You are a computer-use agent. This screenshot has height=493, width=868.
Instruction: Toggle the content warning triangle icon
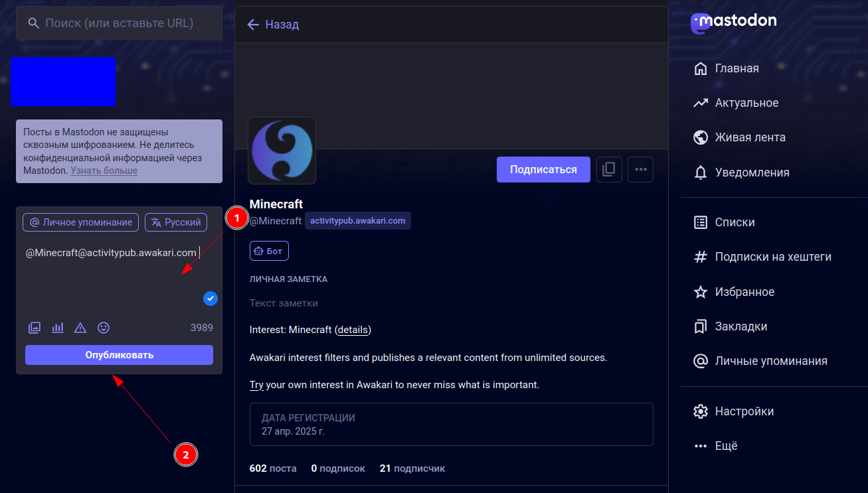(x=80, y=327)
